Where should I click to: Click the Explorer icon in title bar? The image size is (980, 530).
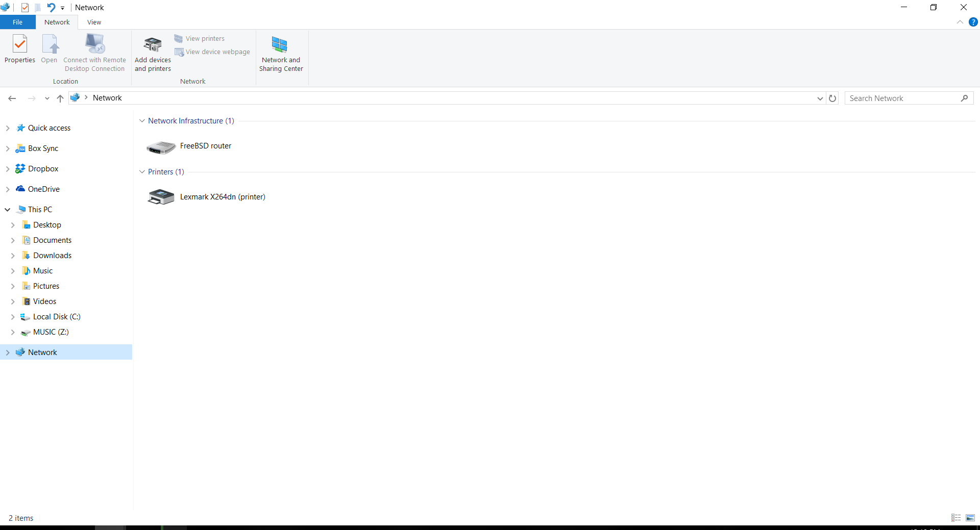[5, 8]
